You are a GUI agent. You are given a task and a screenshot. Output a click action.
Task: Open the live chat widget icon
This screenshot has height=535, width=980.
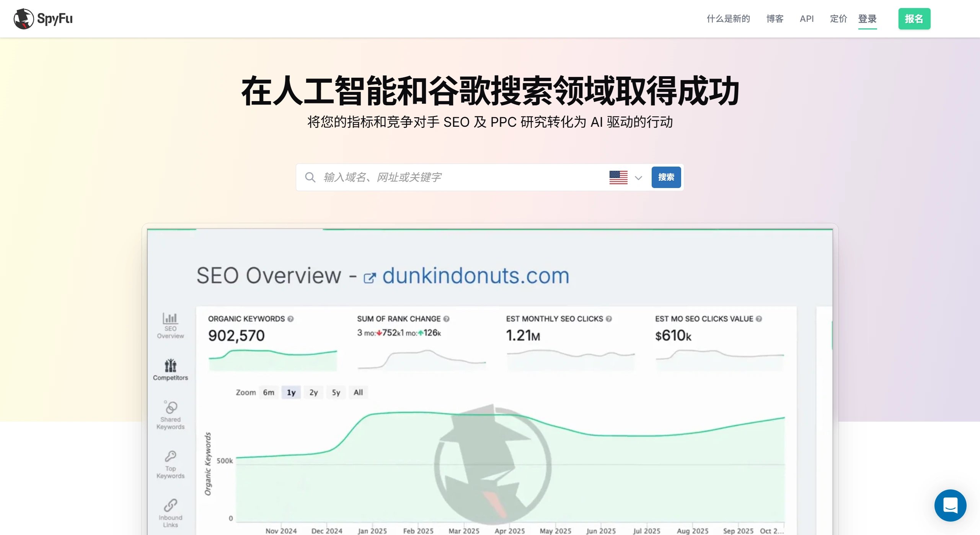coord(950,505)
